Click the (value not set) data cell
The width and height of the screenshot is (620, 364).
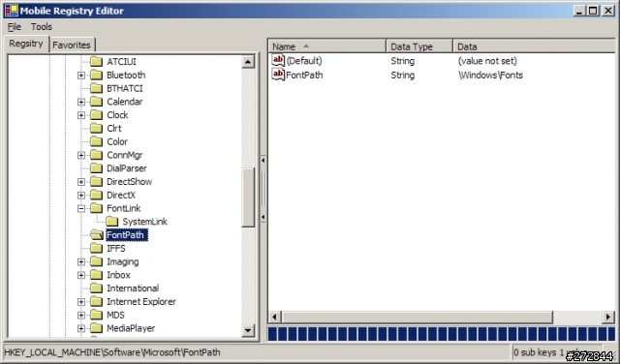click(487, 61)
